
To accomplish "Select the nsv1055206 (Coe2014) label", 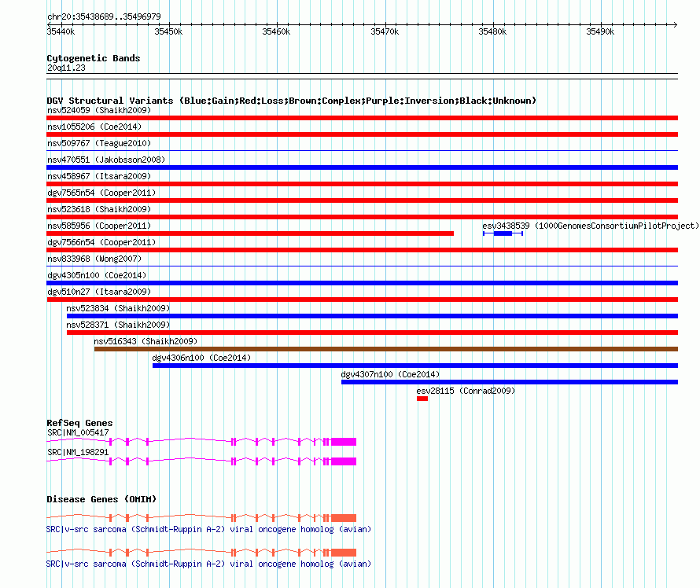I will 94,127.
